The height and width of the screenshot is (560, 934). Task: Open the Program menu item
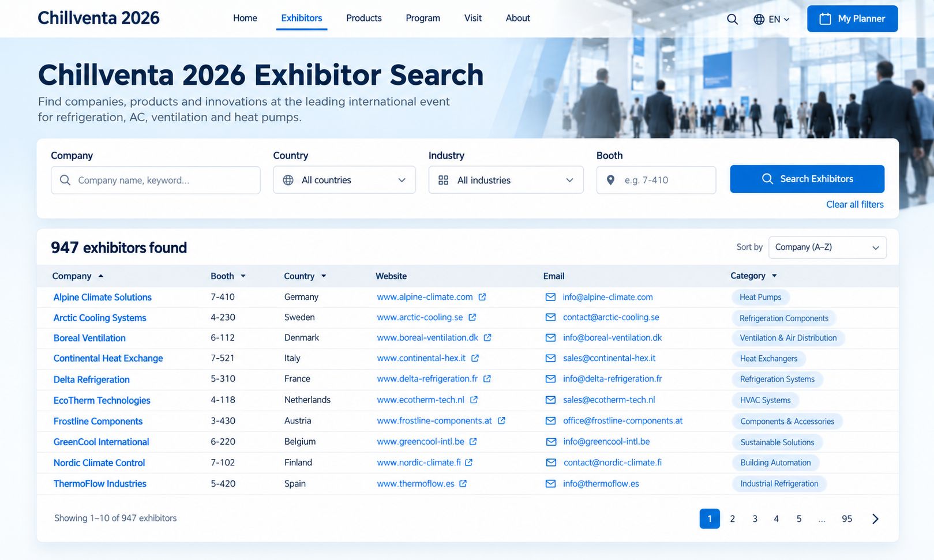coord(423,18)
